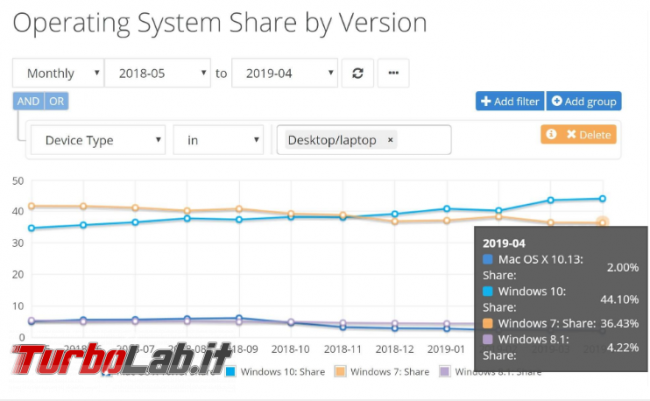Open the 2018-05 start date dropdown
The image size is (650, 401).
(x=158, y=73)
